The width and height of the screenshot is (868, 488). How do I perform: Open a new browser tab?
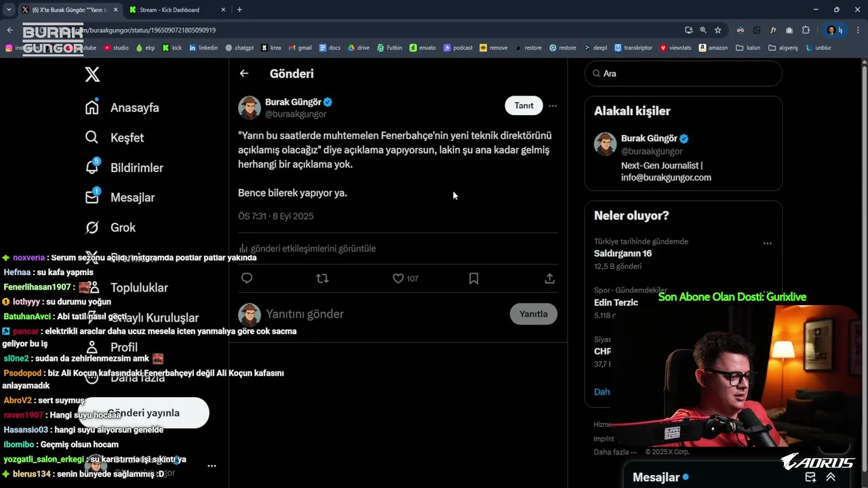(x=239, y=9)
